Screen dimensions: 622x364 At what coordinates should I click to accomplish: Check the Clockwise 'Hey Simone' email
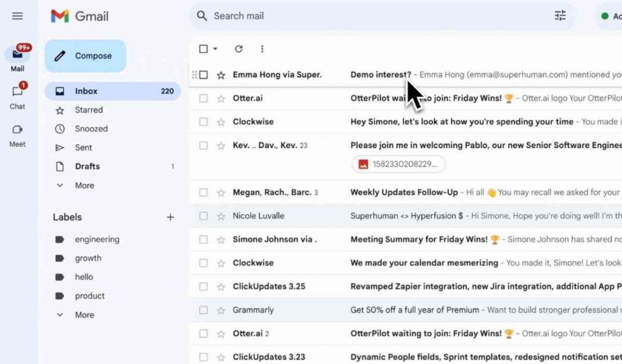tap(203, 122)
